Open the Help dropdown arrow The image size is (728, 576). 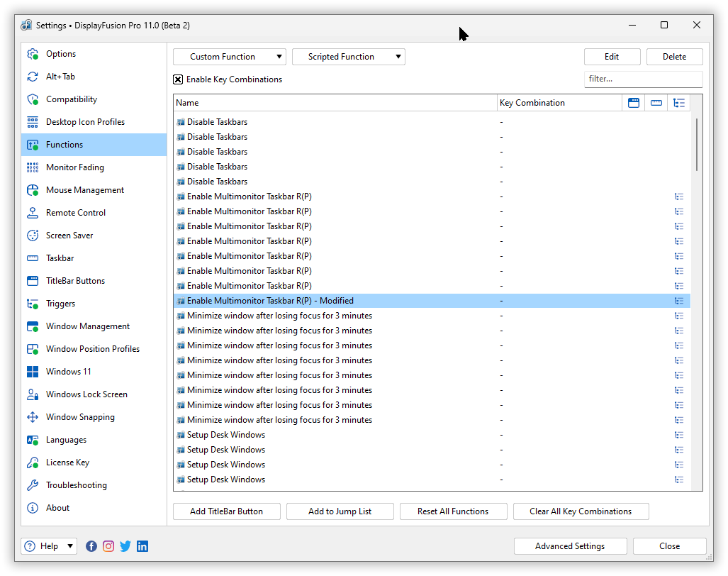70,546
